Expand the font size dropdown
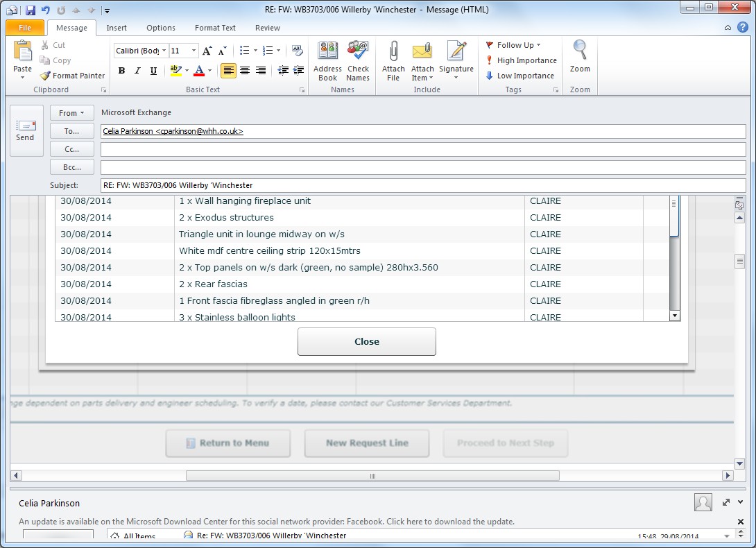 194,51
